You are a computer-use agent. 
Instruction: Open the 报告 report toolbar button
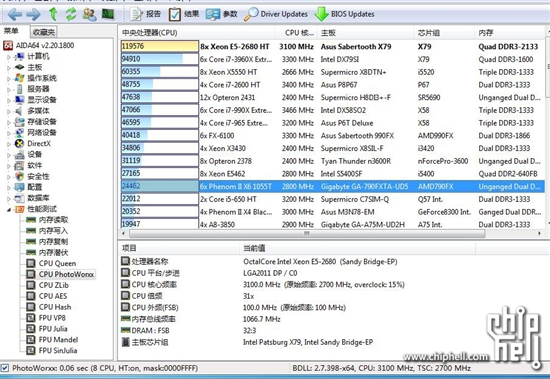pyautogui.click(x=145, y=14)
